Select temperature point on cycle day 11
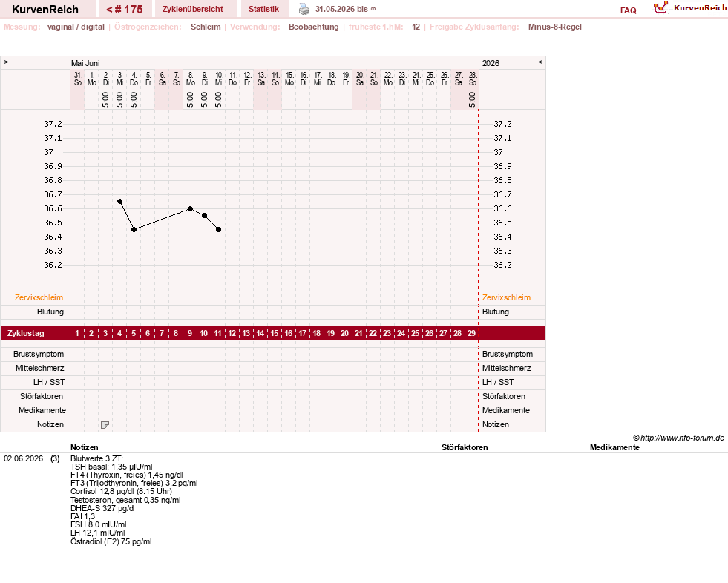728x583 pixels. (219, 230)
